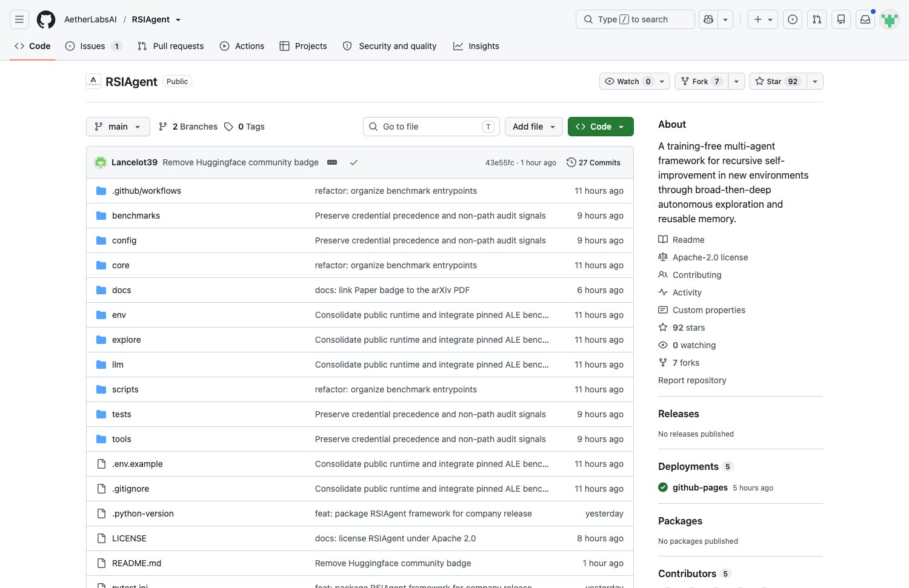Fork the RSIAgent repository
This screenshot has height=588, width=909.
tap(702, 81)
